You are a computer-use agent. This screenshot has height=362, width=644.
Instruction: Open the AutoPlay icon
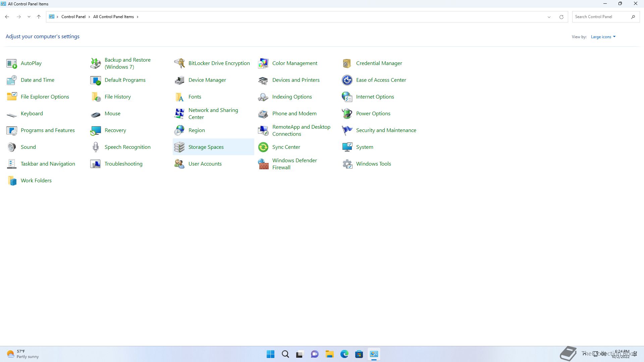(x=12, y=63)
